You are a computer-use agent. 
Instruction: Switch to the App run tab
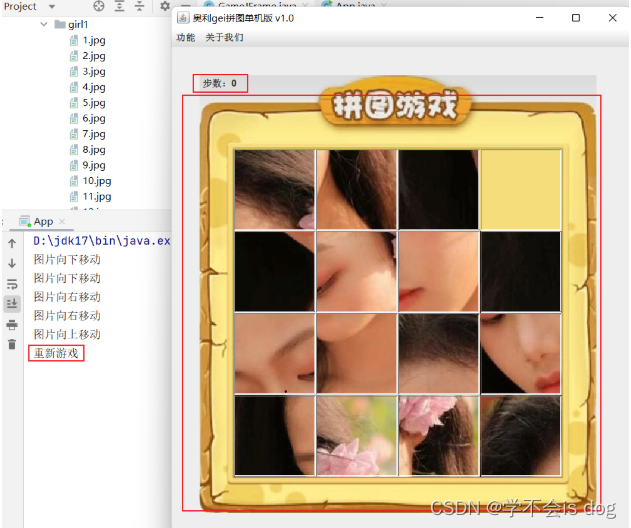pos(43,221)
